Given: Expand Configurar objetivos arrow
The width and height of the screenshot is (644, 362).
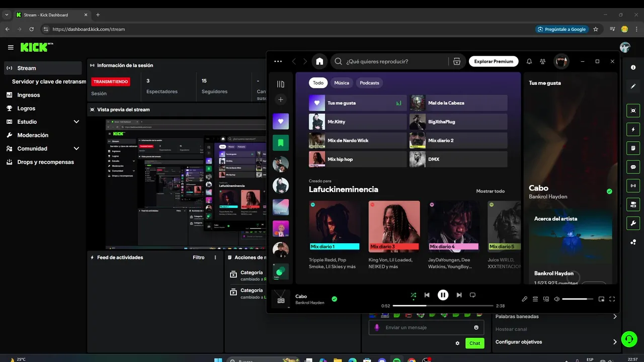Looking at the screenshot, I should tap(614, 342).
